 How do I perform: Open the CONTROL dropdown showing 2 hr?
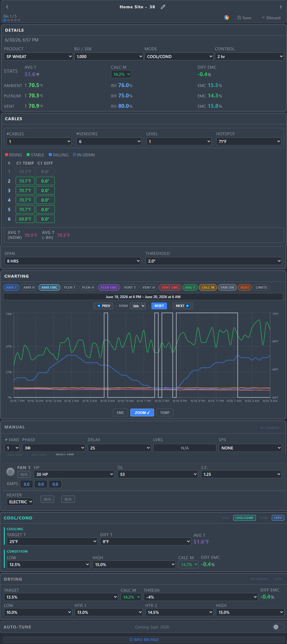[x=249, y=57]
